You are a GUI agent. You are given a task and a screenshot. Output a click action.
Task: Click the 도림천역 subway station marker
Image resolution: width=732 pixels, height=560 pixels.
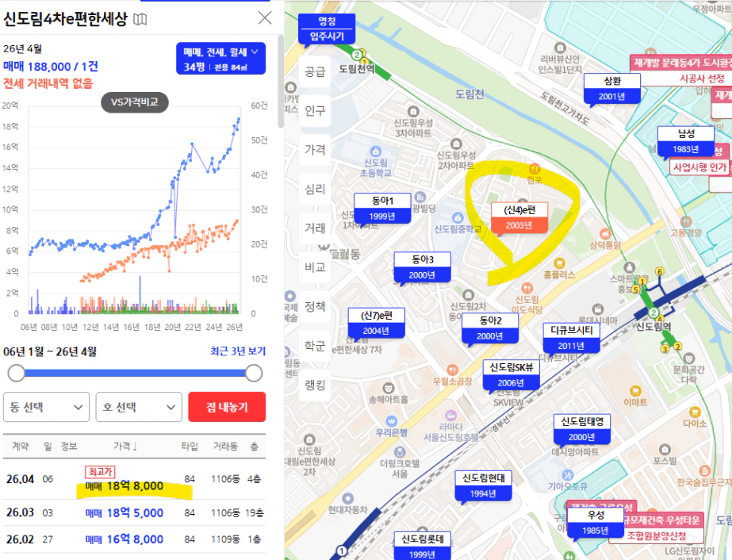click(357, 55)
